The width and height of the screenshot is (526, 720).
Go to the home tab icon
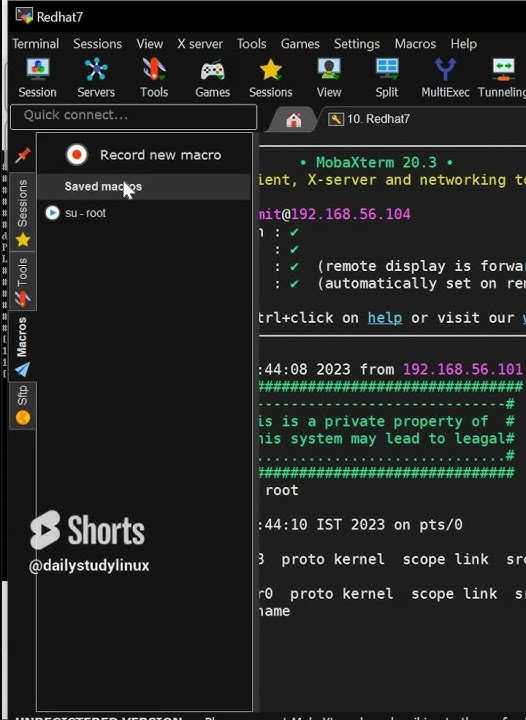[x=294, y=120]
